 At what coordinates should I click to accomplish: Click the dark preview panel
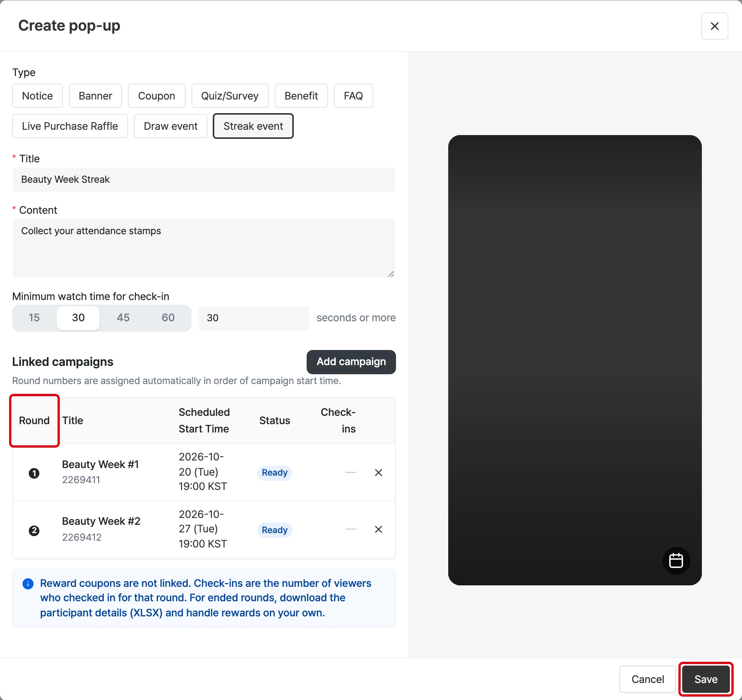(x=575, y=360)
